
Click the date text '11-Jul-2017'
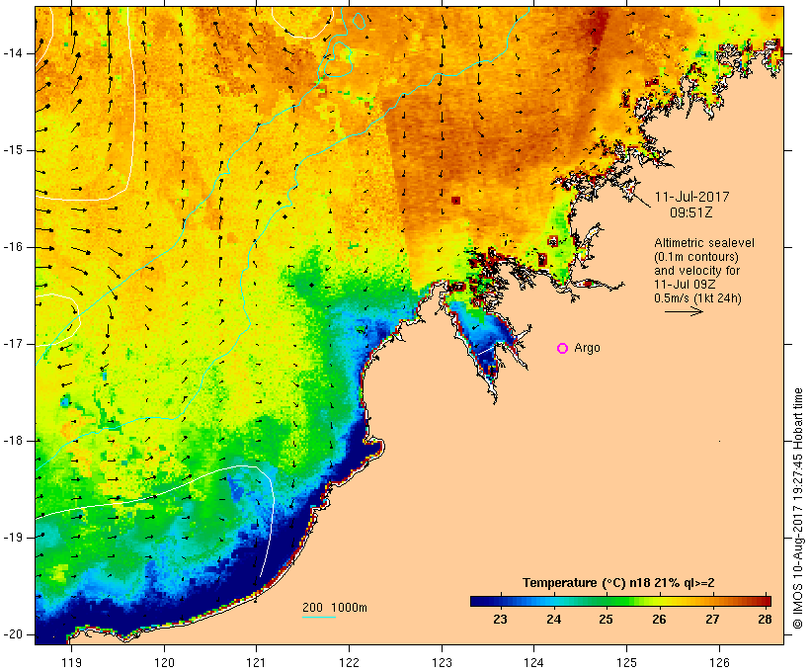pos(692,197)
